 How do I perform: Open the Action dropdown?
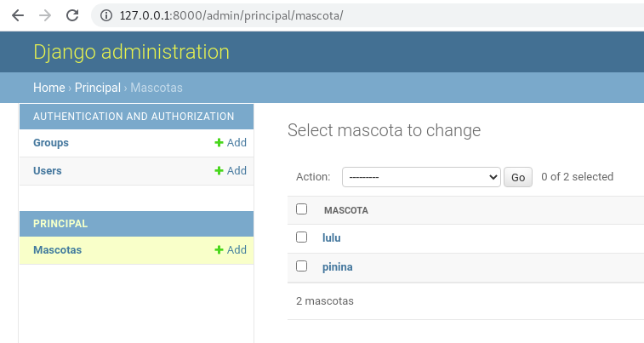(421, 177)
